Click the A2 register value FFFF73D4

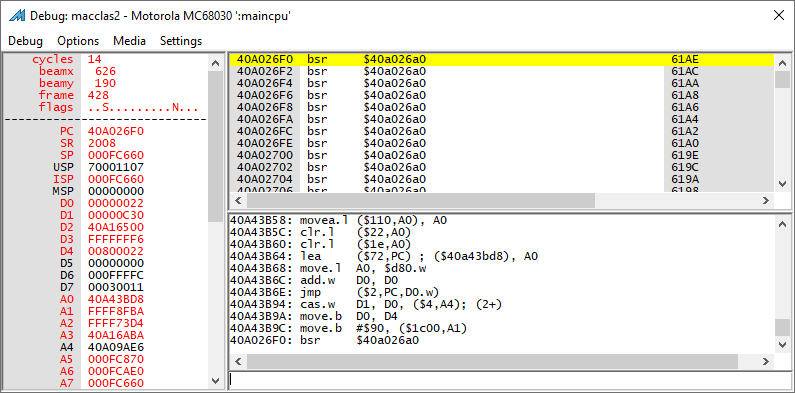[x=116, y=324]
